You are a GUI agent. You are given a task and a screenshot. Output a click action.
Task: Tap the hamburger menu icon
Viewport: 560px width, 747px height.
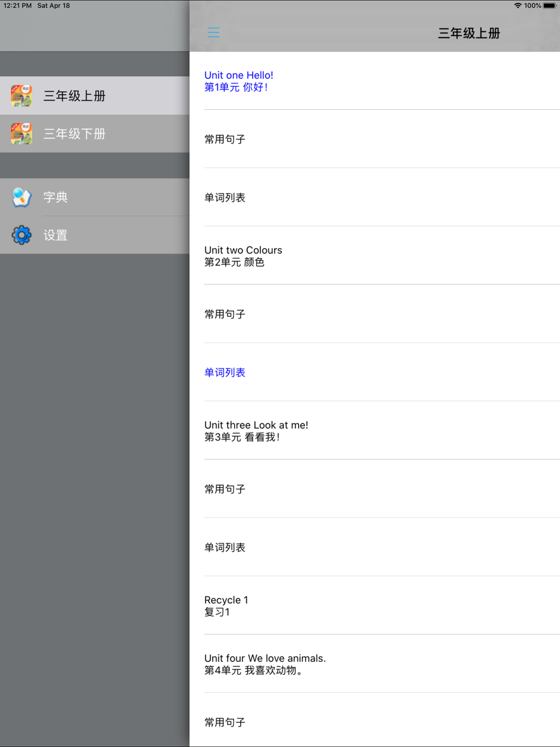(x=213, y=32)
